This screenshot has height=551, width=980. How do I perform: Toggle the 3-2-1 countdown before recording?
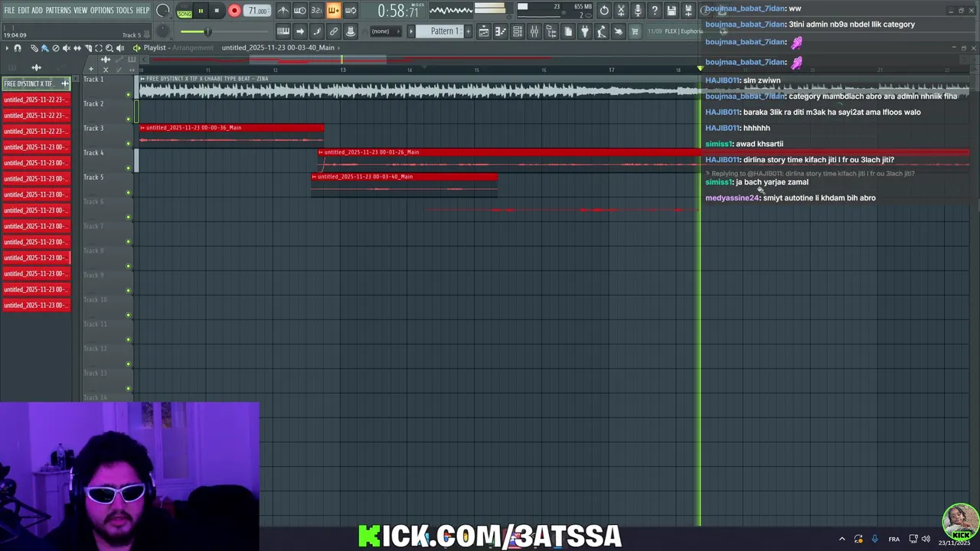click(316, 11)
